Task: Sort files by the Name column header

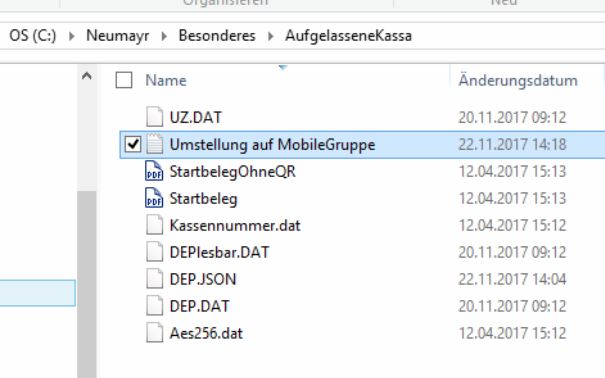Action: pyautogui.click(x=166, y=80)
